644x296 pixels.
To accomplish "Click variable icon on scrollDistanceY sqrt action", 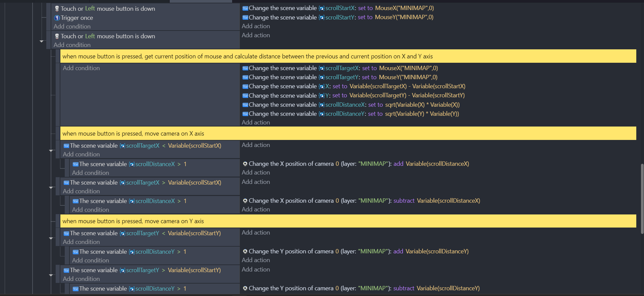I will pyautogui.click(x=245, y=114).
